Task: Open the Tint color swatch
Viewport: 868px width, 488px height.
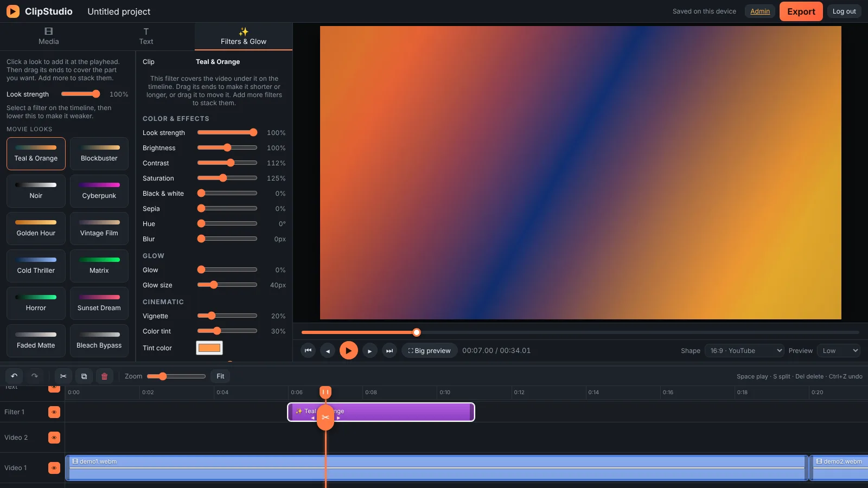Action: pyautogui.click(x=209, y=348)
